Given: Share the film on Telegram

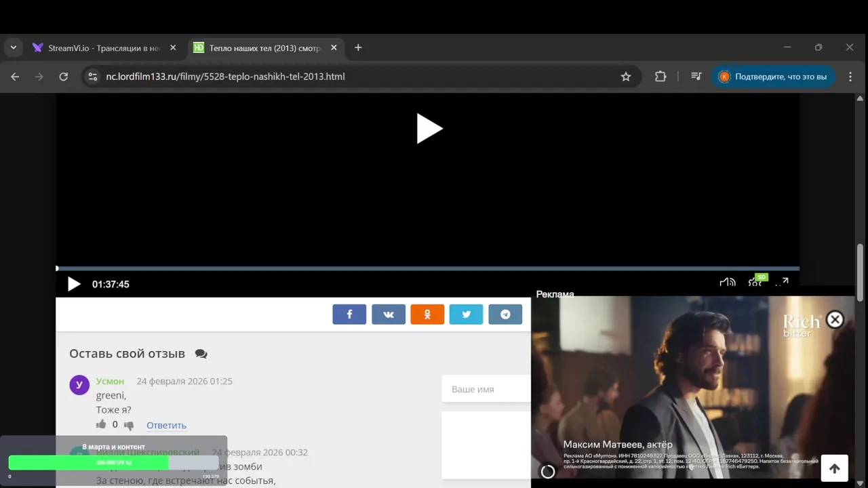Looking at the screenshot, I should tap(505, 314).
